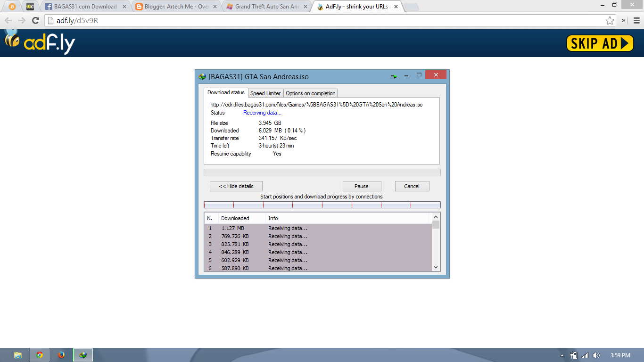Select connection row 3 with 825.781 KB

(318, 244)
